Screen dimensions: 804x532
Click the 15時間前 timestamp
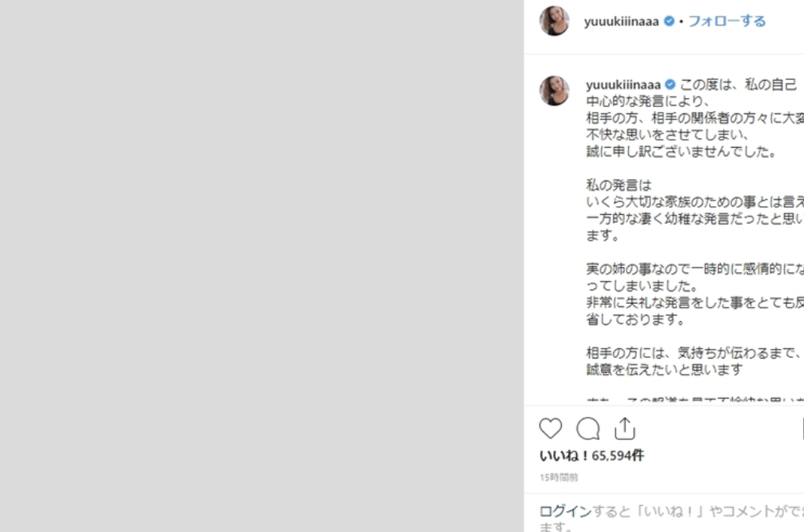[559, 477]
